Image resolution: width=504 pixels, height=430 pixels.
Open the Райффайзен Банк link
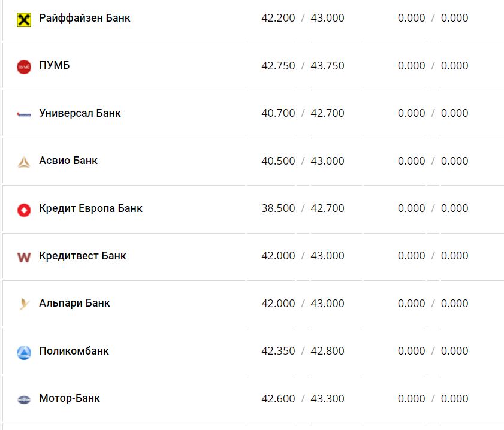[84, 18]
